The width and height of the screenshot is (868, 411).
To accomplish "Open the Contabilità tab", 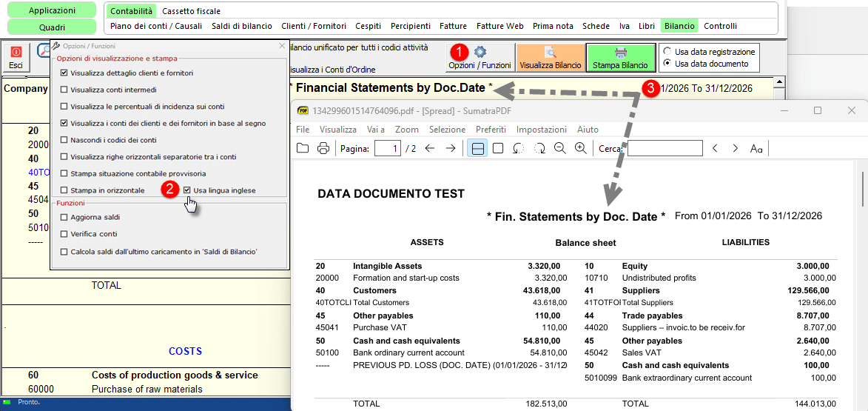I will pyautogui.click(x=130, y=10).
